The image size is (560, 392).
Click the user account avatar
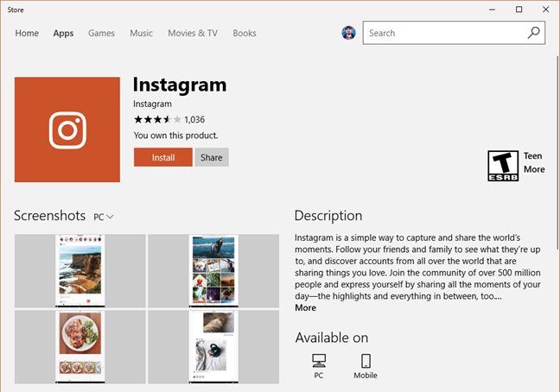pyautogui.click(x=348, y=33)
